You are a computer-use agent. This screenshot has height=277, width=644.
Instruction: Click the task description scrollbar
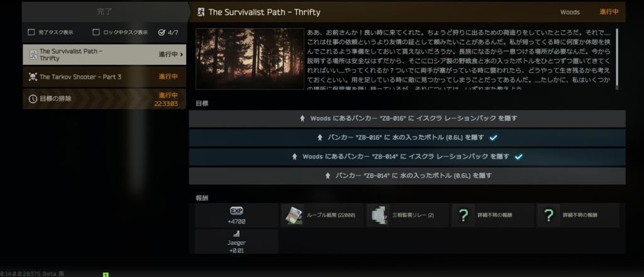[x=617, y=59]
